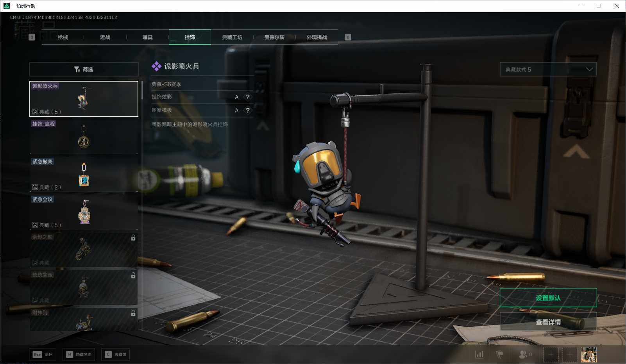Open the player avatar in bottom corner
The height and width of the screenshot is (364, 626).
pos(588,355)
